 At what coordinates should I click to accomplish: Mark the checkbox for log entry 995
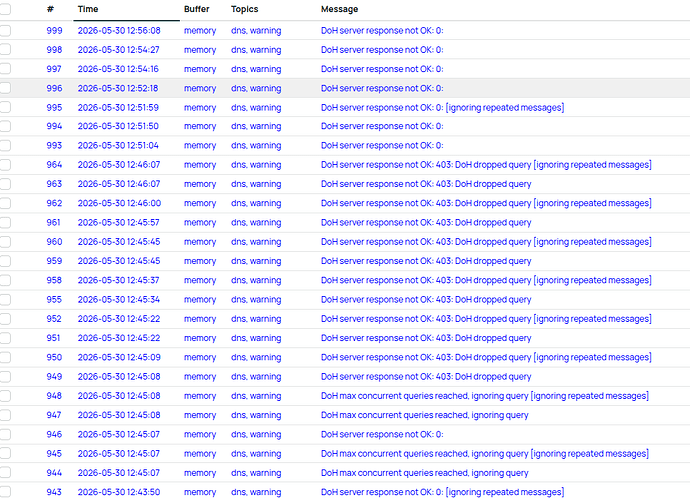5,107
